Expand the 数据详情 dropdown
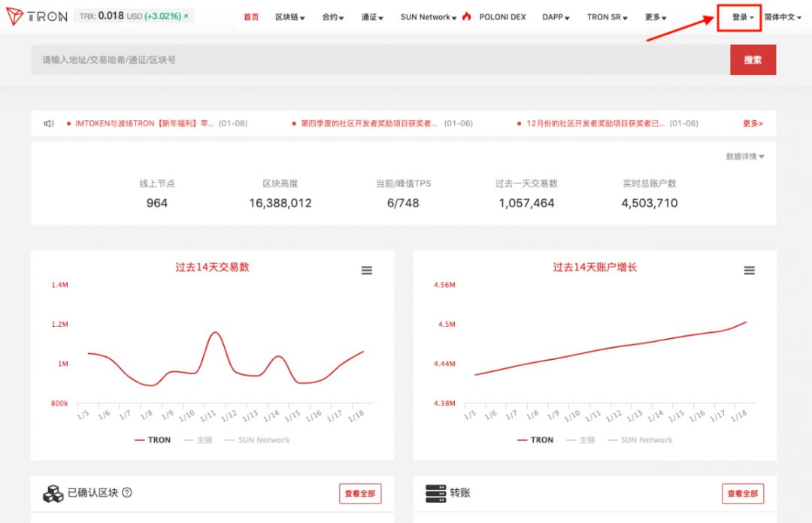 (745, 156)
